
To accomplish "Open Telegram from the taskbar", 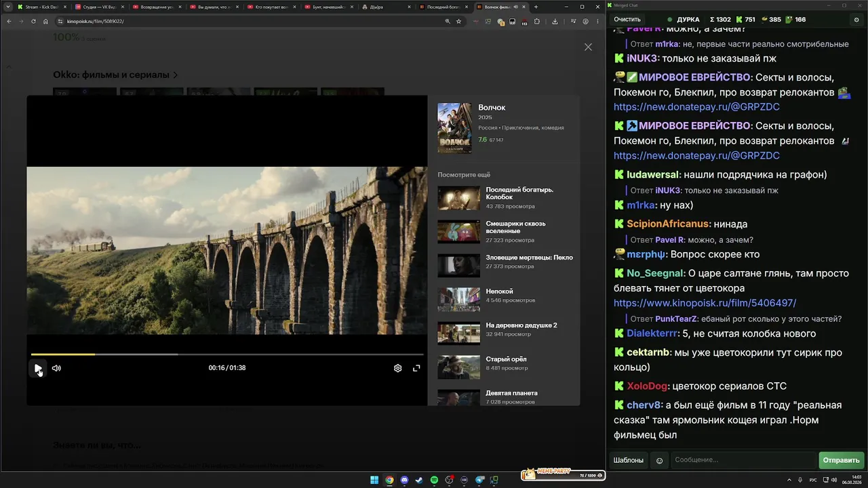I will tap(479, 480).
